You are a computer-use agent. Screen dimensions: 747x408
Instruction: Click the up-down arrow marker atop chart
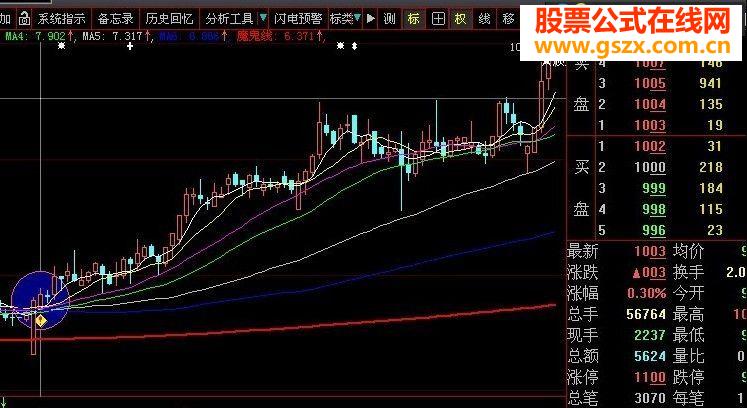tap(354, 46)
